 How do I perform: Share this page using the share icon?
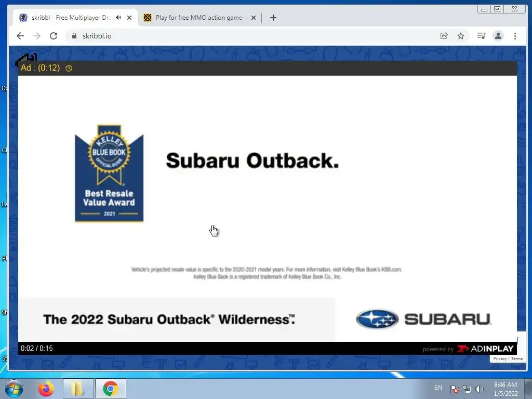pyautogui.click(x=444, y=36)
